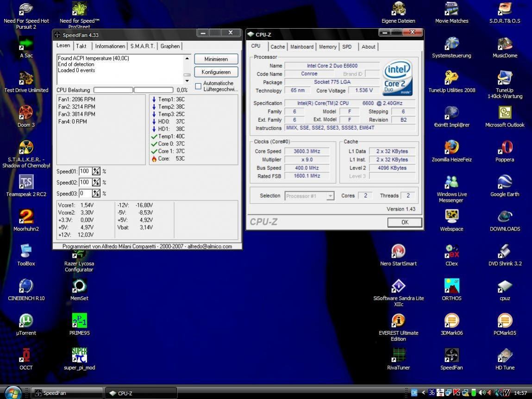This screenshot has width=532, height=399.
Task: Enable Automatische Lüftergeschwindigkeit checkbox
Action: pos(198,86)
